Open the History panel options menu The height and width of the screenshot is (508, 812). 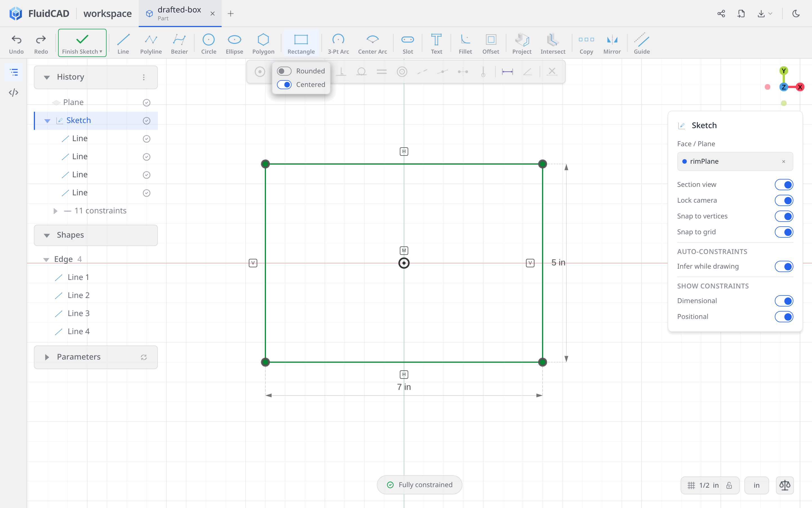coord(144,77)
